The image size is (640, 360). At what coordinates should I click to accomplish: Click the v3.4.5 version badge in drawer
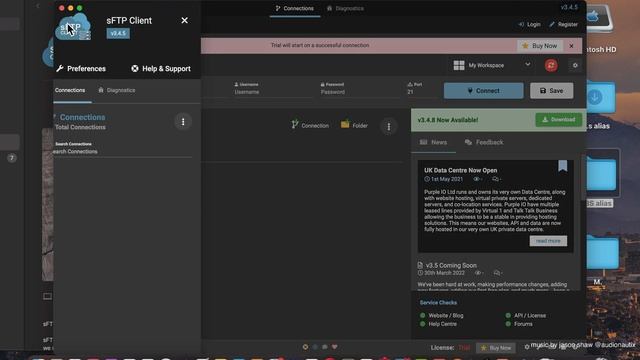click(118, 33)
